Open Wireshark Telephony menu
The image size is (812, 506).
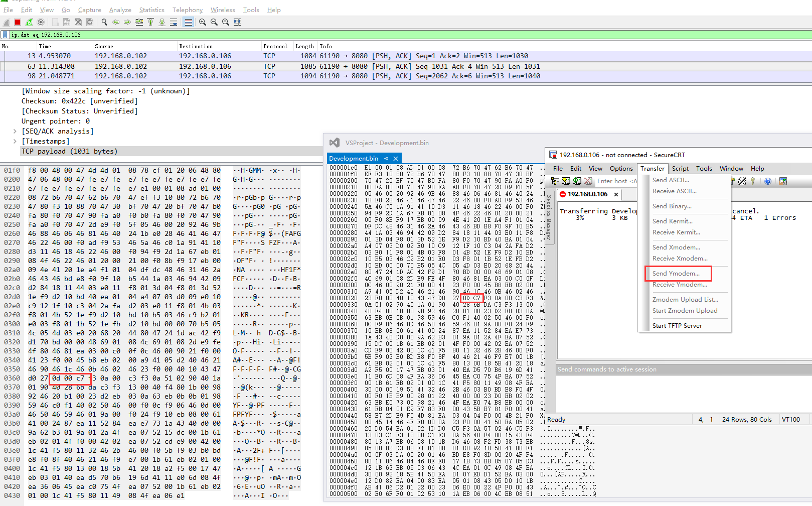188,10
